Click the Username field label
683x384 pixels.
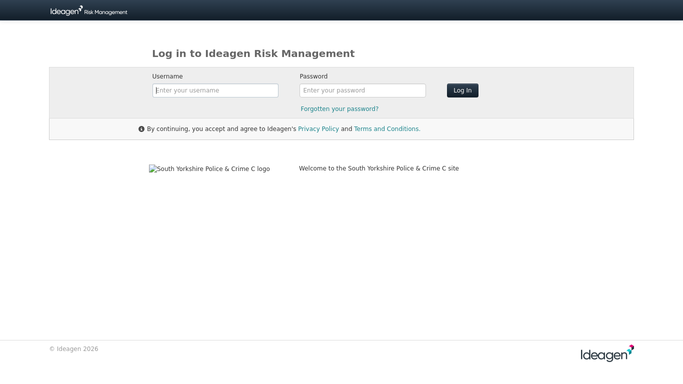point(167,76)
